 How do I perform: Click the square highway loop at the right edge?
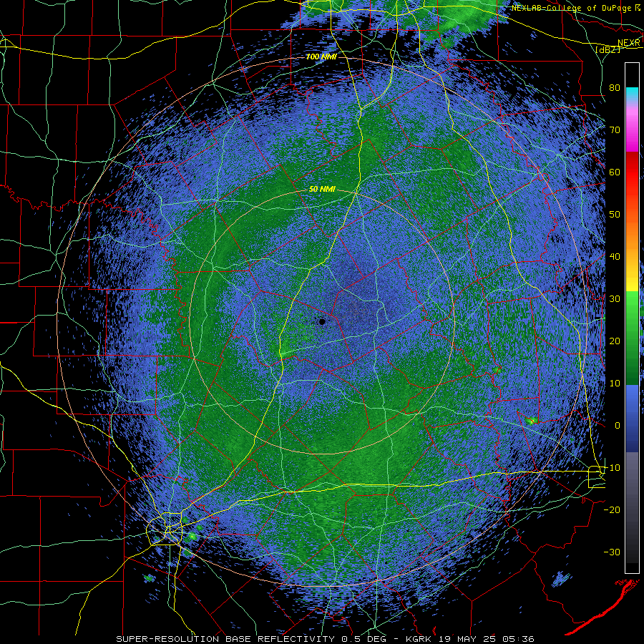(x=596, y=477)
